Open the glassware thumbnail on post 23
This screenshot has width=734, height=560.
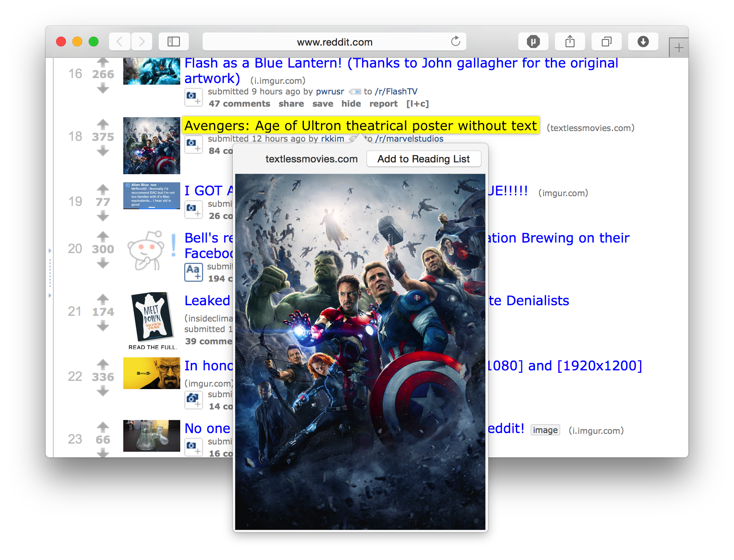(x=152, y=436)
